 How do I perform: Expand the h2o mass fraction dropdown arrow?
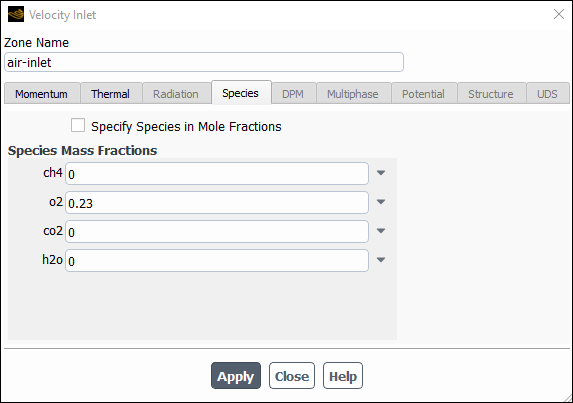[x=381, y=260]
